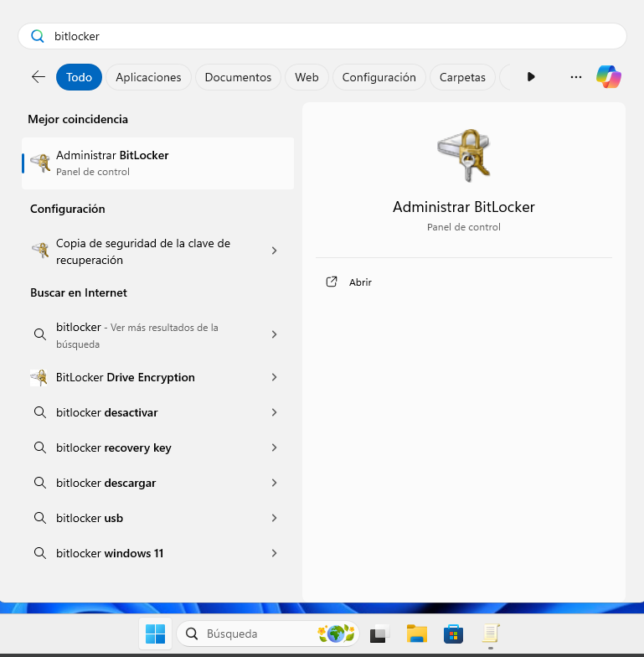Click the search field containing 'bitlocker'
644x657 pixels.
tap(322, 36)
